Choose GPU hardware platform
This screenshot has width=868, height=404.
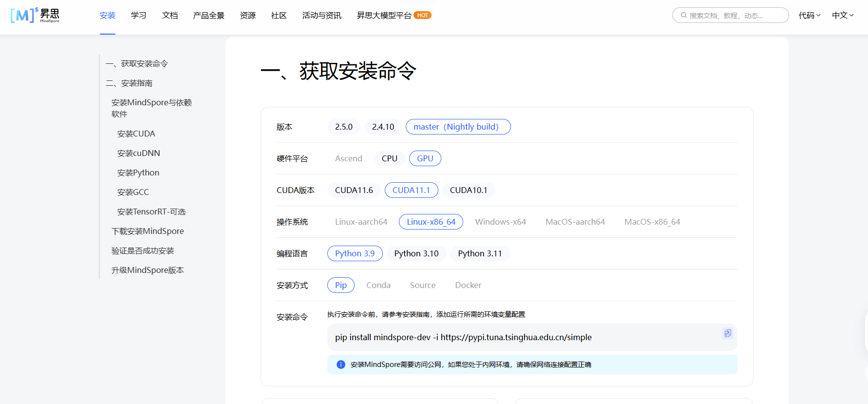point(425,158)
